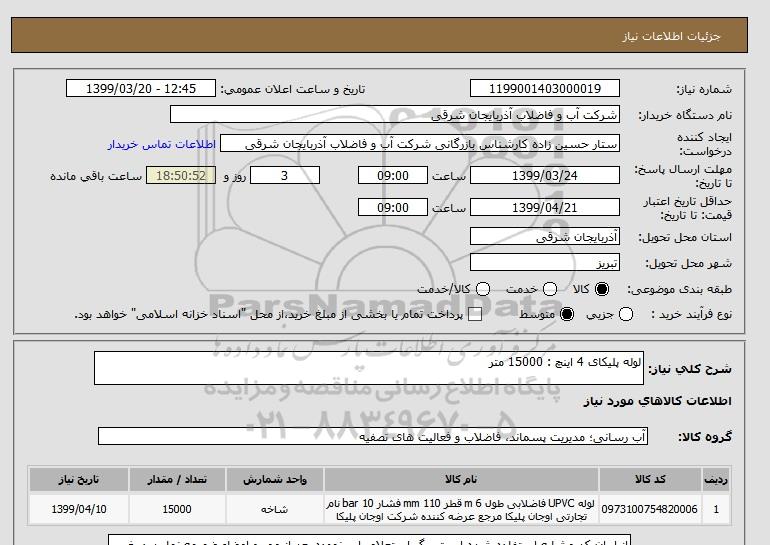Image resolution: width=770 pixels, height=545 pixels.
Task: Click the remaining days field showing 3
Action: click(x=285, y=175)
